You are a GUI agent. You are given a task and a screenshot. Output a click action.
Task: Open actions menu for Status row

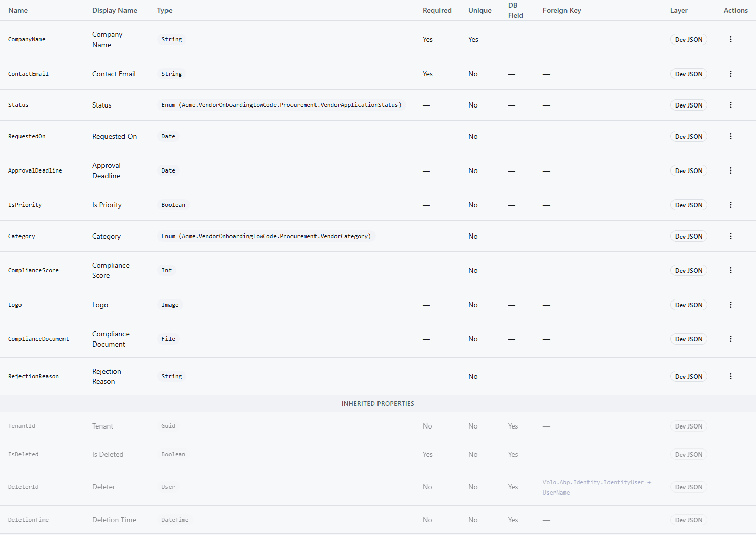(x=731, y=105)
